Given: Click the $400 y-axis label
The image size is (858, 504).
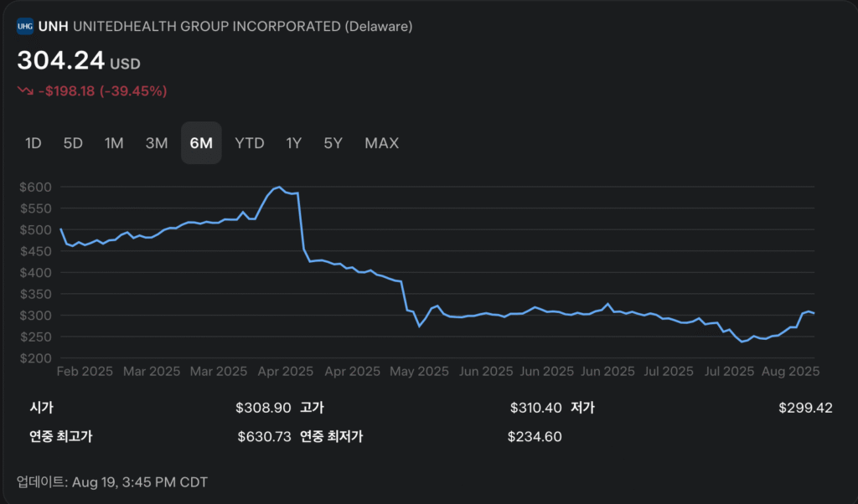Looking at the screenshot, I should point(35,273).
